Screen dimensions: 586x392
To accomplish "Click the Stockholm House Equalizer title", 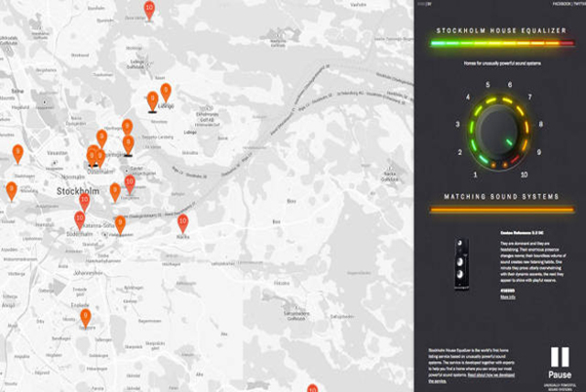I will (502, 30).
